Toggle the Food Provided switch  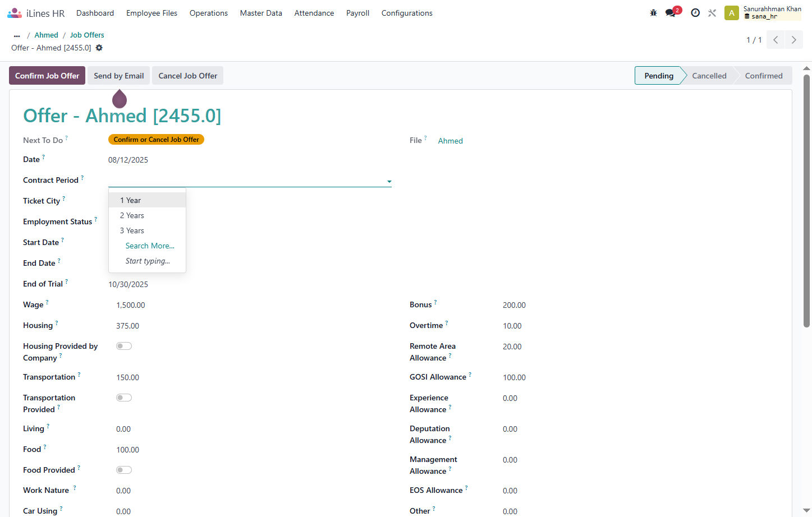pos(124,470)
